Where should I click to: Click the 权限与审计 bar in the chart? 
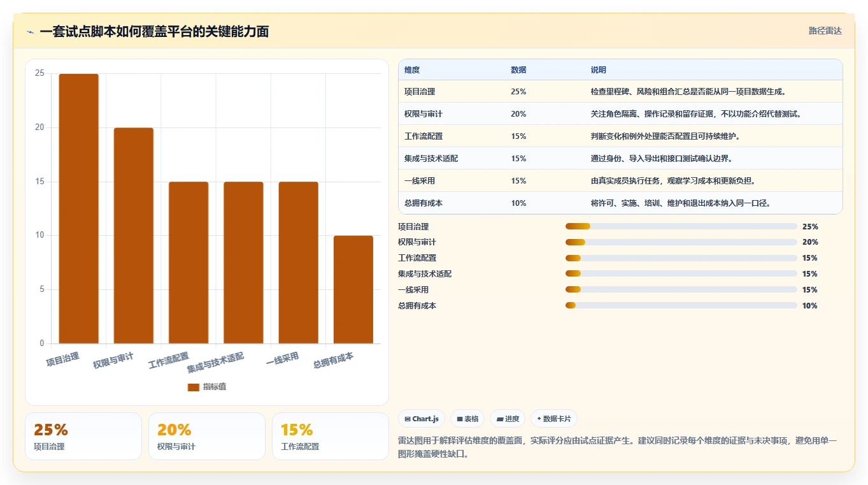tap(134, 236)
